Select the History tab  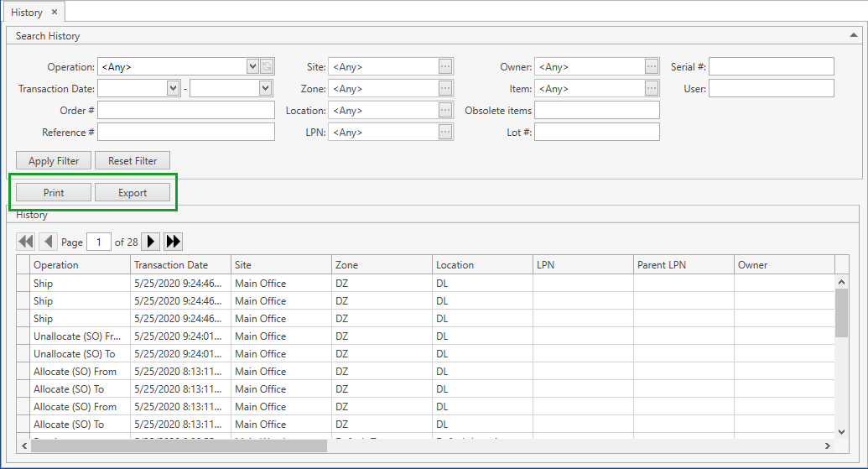(27, 13)
